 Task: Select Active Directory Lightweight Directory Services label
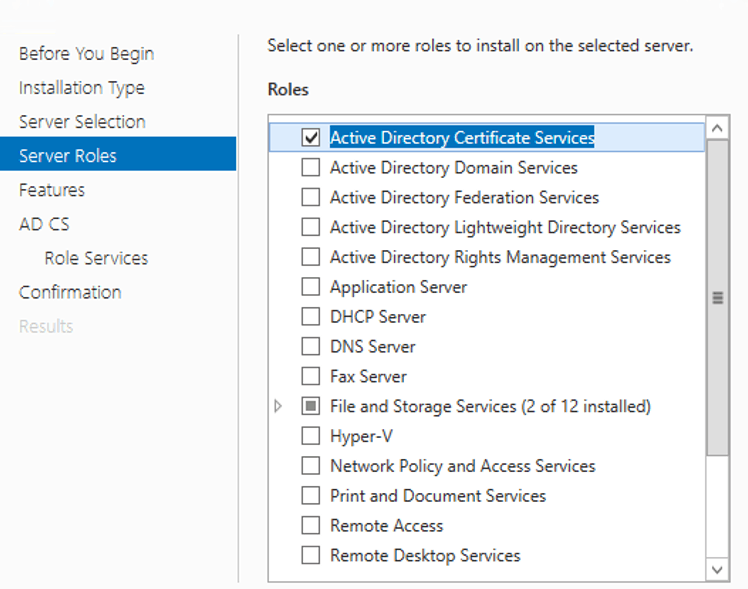coord(505,227)
